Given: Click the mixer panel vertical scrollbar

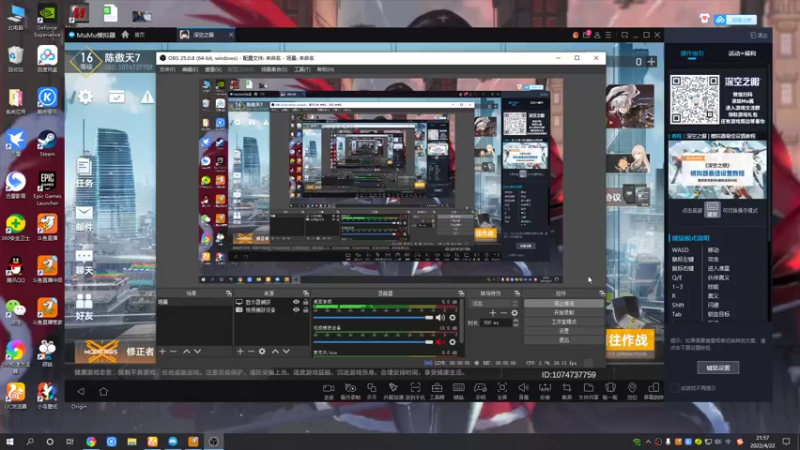Looking at the screenshot, I should click(461, 321).
